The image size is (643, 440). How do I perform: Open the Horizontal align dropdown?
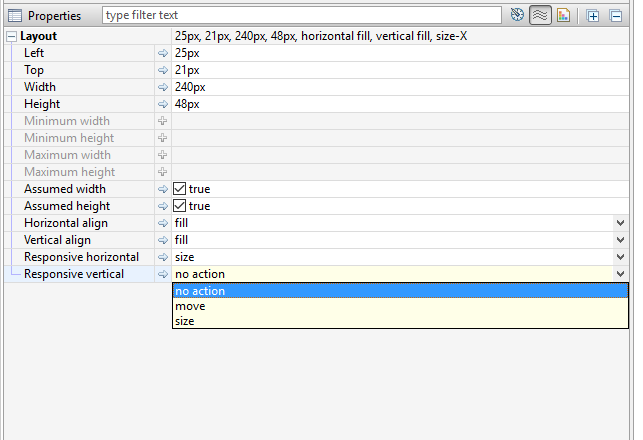point(620,223)
